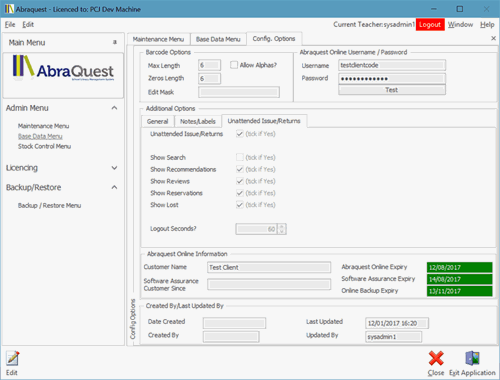The image size is (500, 380).
Task: Collapse the Backup/Restore section
Action: [x=114, y=187]
